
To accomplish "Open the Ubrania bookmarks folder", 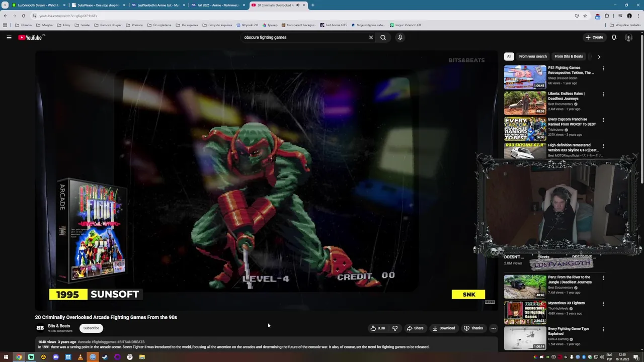I will (x=24, y=25).
